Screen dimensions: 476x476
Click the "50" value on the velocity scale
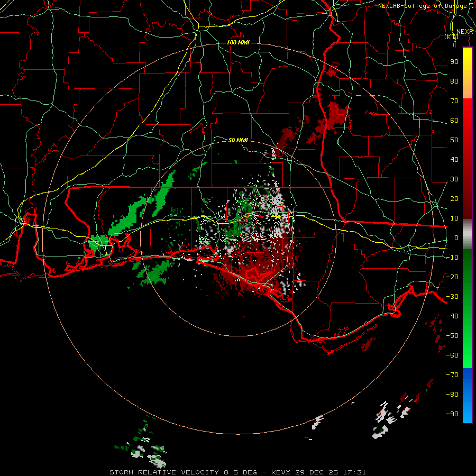pyautogui.click(x=454, y=140)
